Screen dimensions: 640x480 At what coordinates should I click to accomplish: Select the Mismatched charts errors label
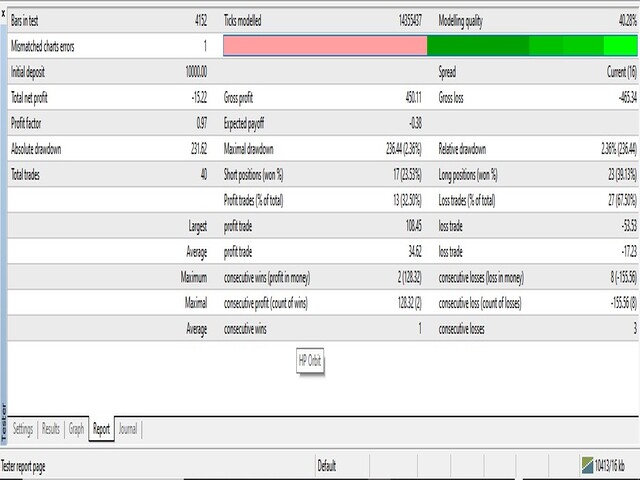(42, 46)
